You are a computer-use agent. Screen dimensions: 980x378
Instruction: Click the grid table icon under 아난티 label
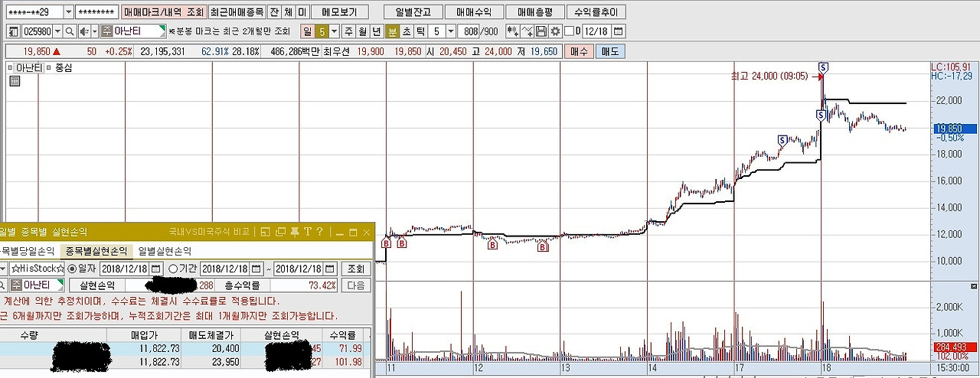click(x=14, y=81)
